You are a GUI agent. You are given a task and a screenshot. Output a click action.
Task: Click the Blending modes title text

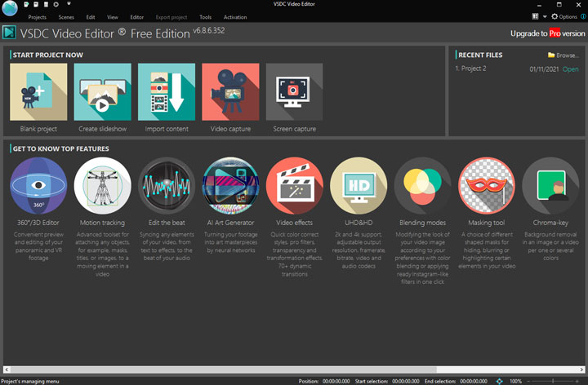click(423, 223)
